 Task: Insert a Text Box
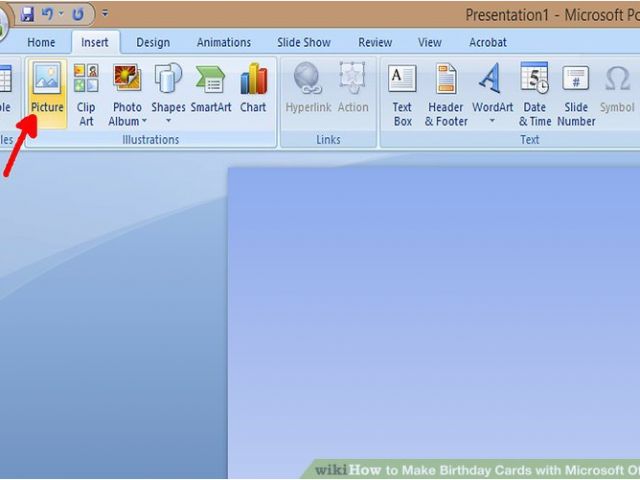click(402, 95)
